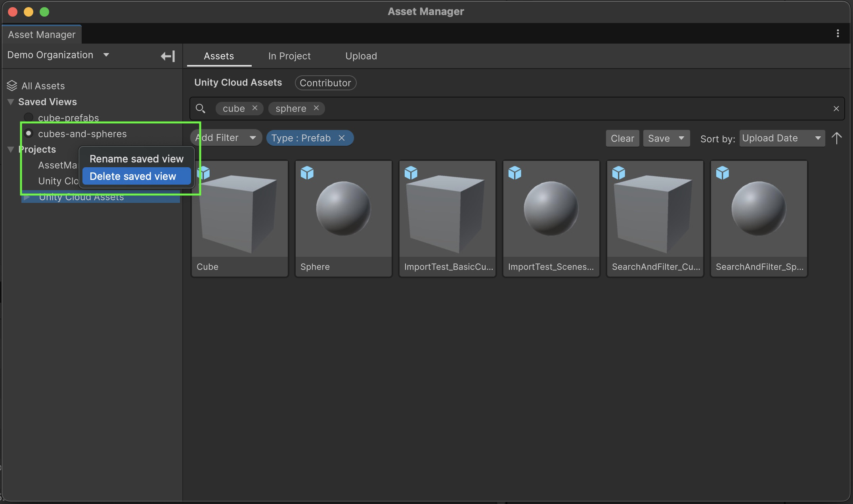Screen dimensions: 853x504
Task: Reverse sort order with arrow icon
Action: (x=836, y=138)
